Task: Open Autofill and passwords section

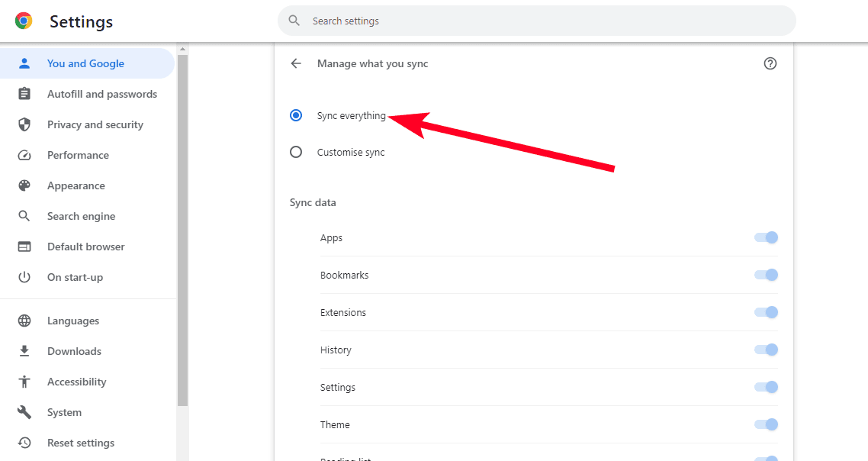Action: point(101,94)
